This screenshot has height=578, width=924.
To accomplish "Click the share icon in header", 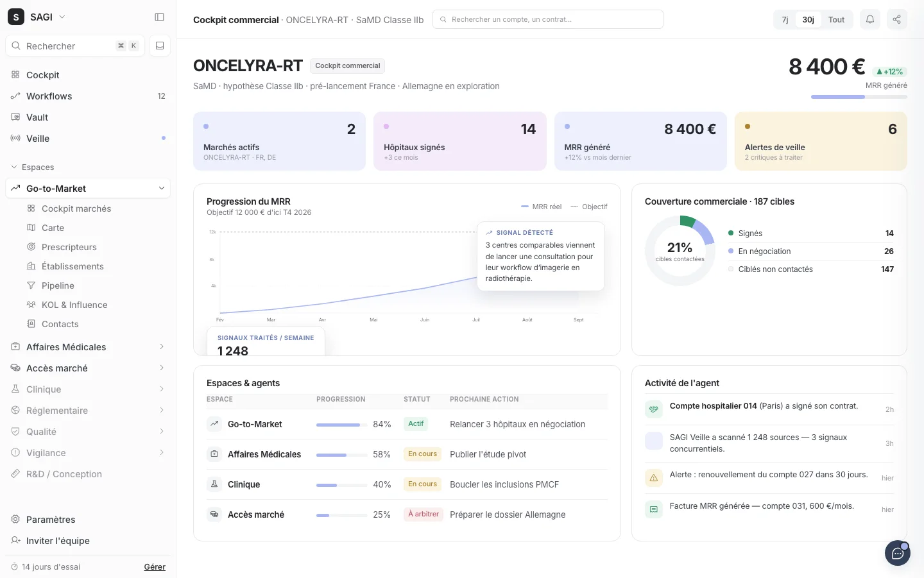I will [x=897, y=19].
